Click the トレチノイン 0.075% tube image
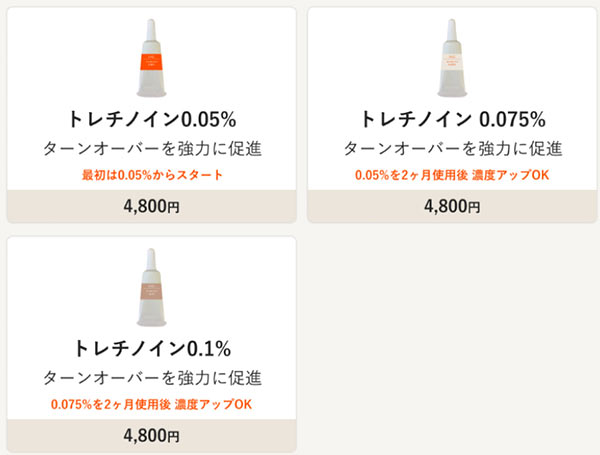This screenshot has width=600, height=455. (x=452, y=59)
